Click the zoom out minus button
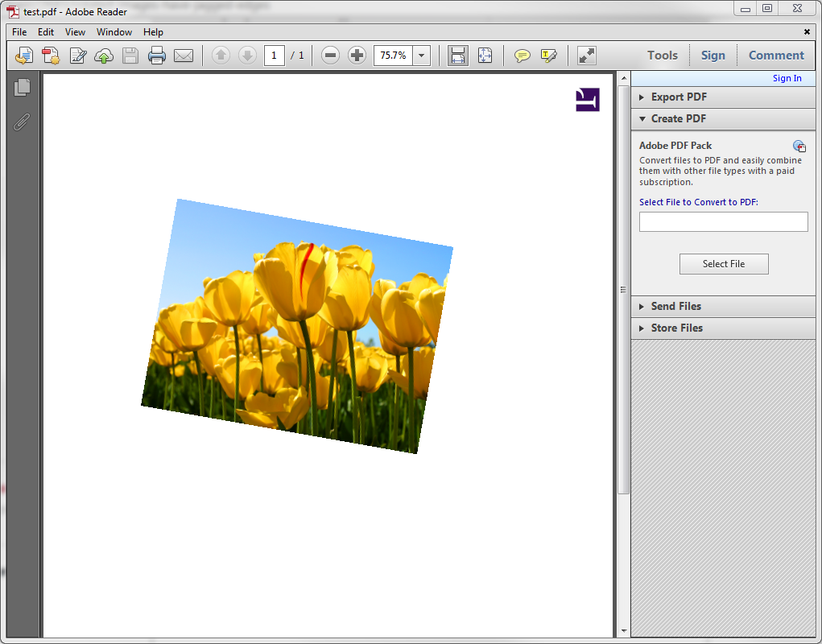 330,56
